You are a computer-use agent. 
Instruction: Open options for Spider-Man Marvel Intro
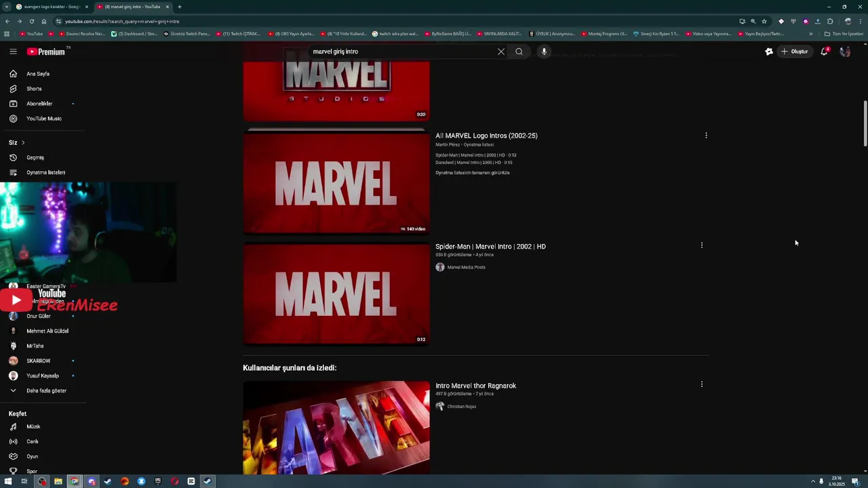702,245
